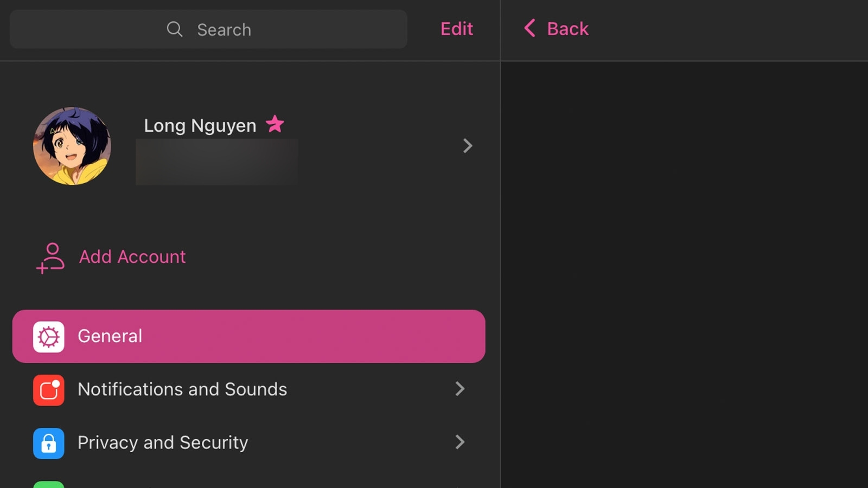Click the Long Nguyen name label
868x488 pixels.
pos(200,126)
